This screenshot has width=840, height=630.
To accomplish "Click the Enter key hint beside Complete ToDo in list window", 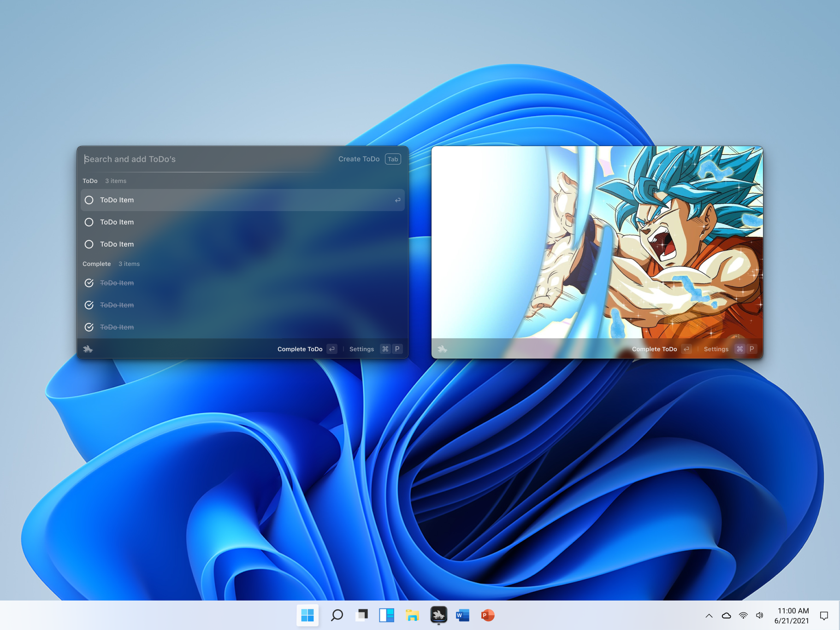I will point(332,349).
